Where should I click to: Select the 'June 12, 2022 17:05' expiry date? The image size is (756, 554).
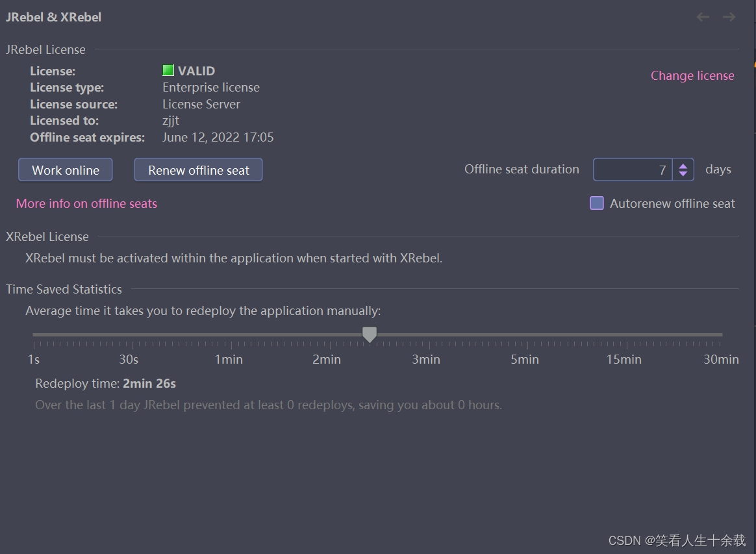(x=218, y=138)
